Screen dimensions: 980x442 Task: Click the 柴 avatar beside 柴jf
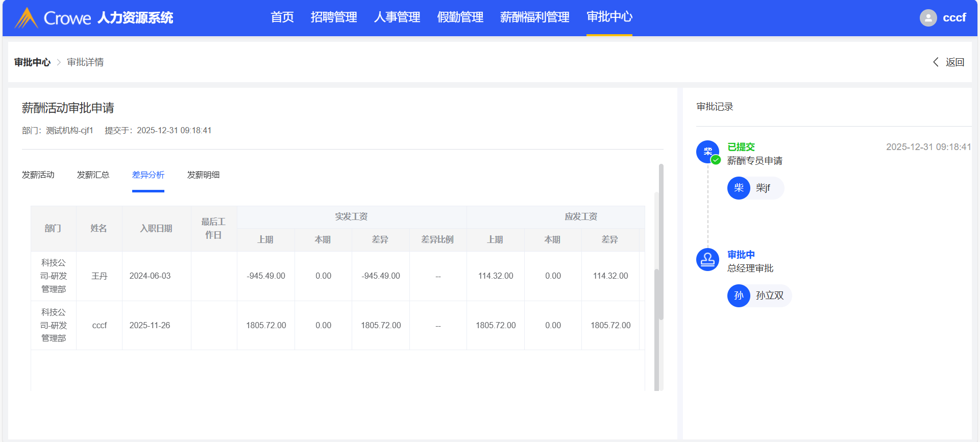739,188
